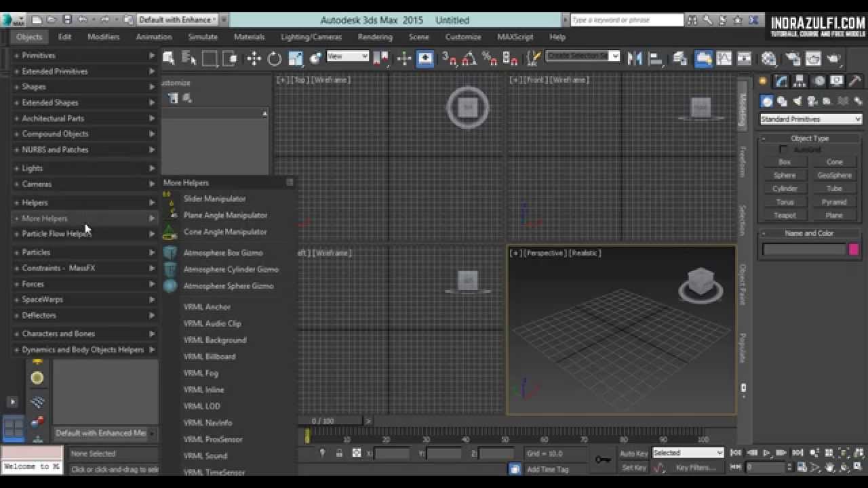The height and width of the screenshot is (488, 868).
Task: Toggle the Selection Lock padlock
Action: 339,453
